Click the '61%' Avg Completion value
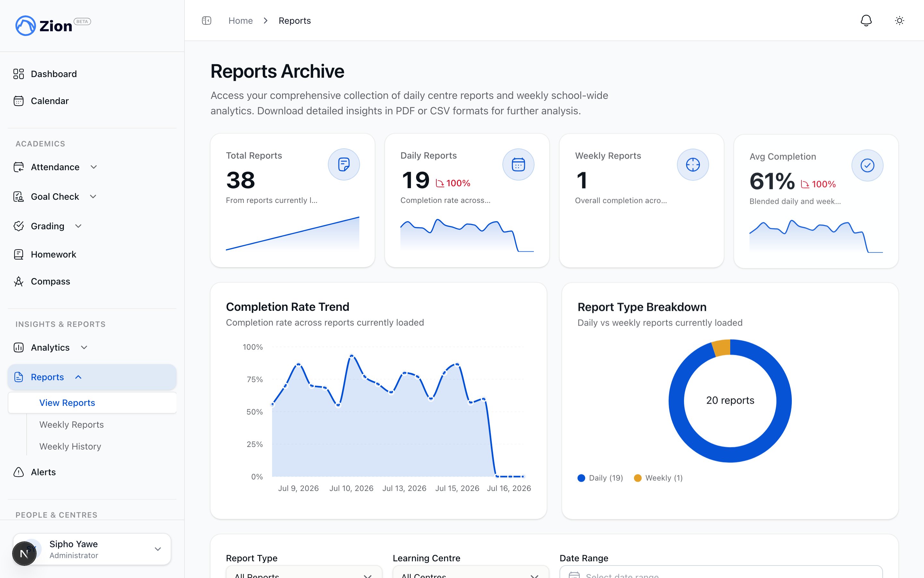Viewport: 924px width, 578px height. (772, 181)
